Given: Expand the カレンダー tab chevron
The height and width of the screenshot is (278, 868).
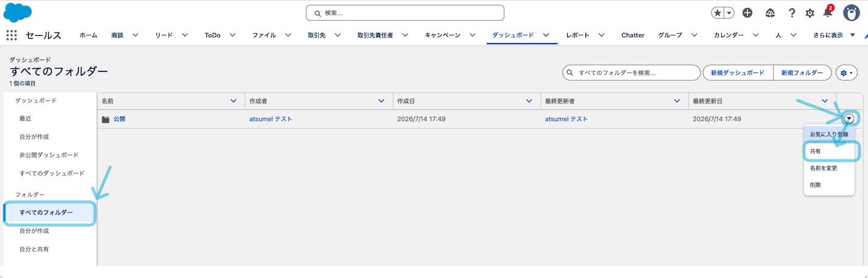Looking at the screenshot, I should pyautogui.click(x=756, y=35).
